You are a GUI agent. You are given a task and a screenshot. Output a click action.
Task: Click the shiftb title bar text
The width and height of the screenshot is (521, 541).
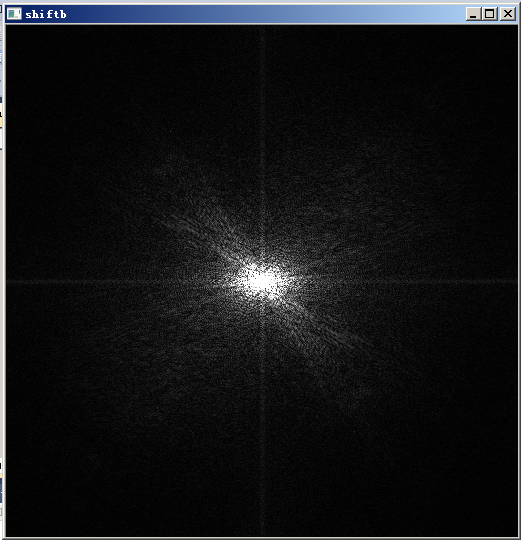(x=46, y=14)
